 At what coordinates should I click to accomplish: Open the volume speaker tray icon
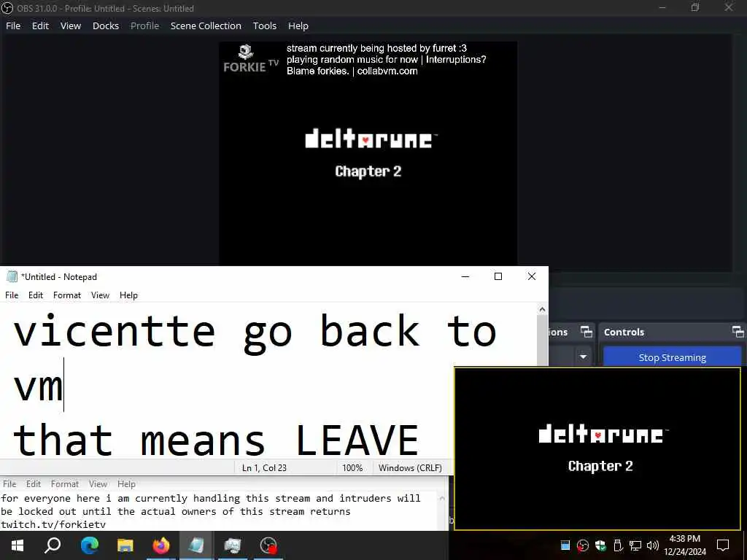point(653,545)
